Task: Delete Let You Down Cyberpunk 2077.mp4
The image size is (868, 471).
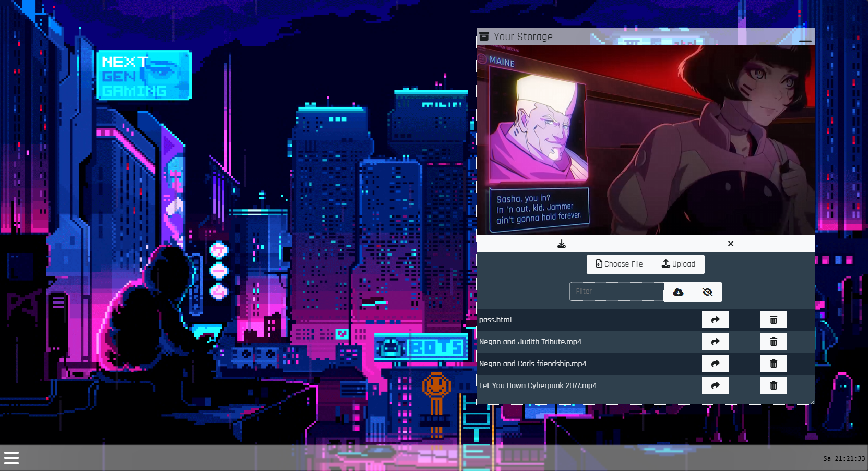Action: 774,385
